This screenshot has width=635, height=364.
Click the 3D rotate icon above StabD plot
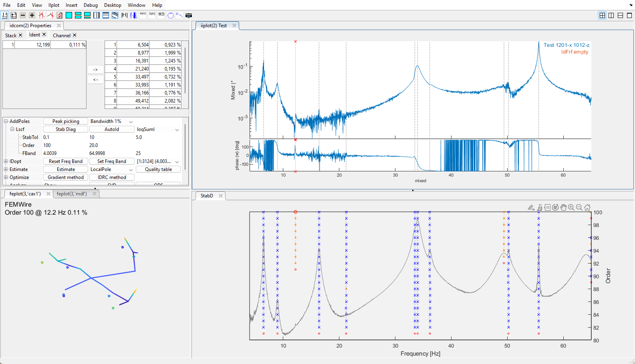(555, 207)
